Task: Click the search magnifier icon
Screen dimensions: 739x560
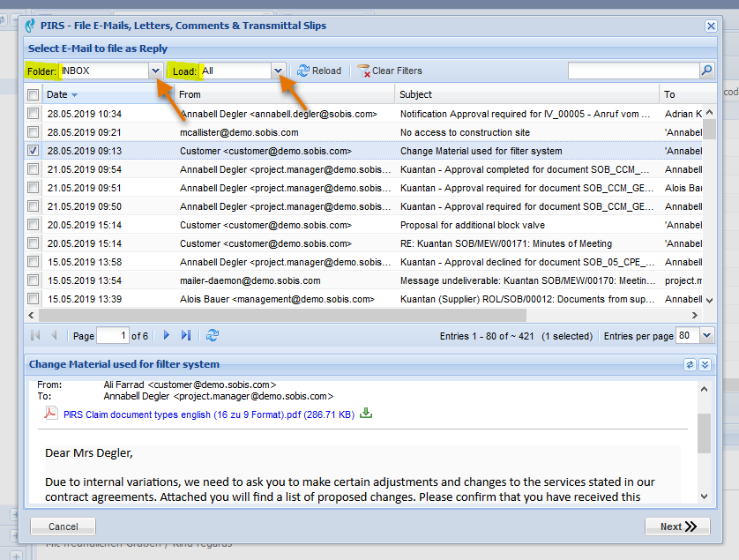Action: click(706, 71)
